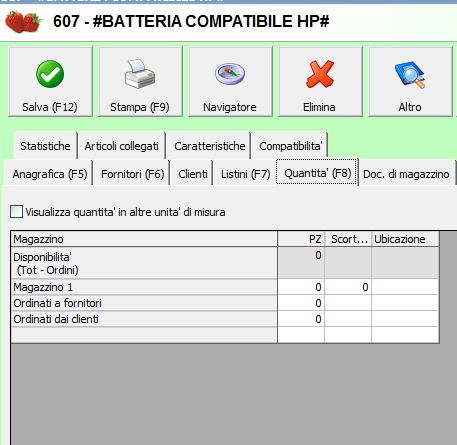
Task: Click the green checkmark Salva icon
Action: pyautogui.click(x=50, y=74)
